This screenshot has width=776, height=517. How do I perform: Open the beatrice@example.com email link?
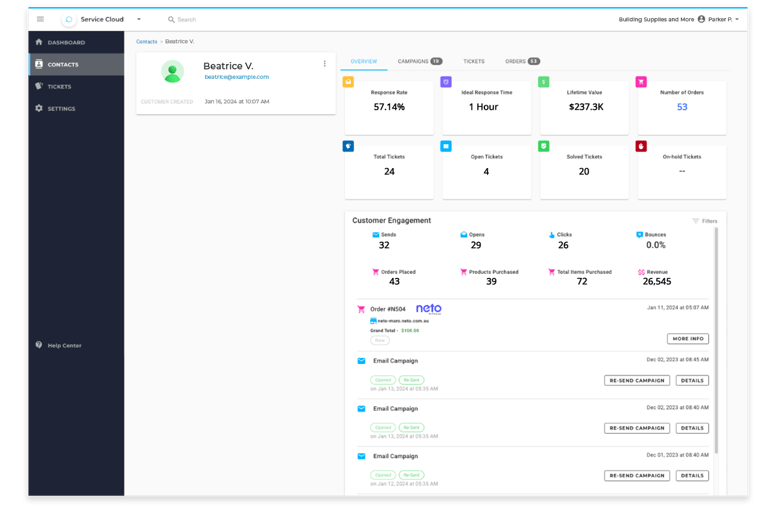(237, 77)
